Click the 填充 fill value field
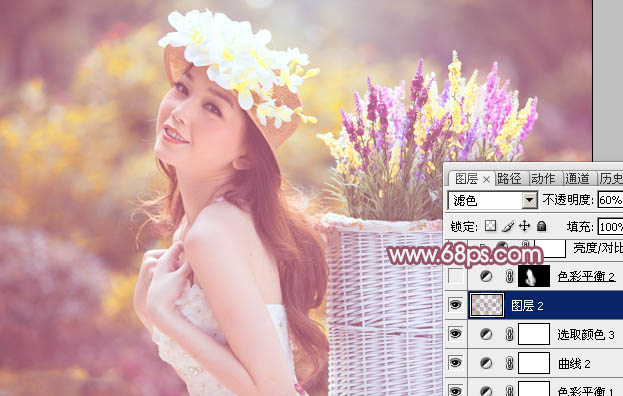 (610, 227)
